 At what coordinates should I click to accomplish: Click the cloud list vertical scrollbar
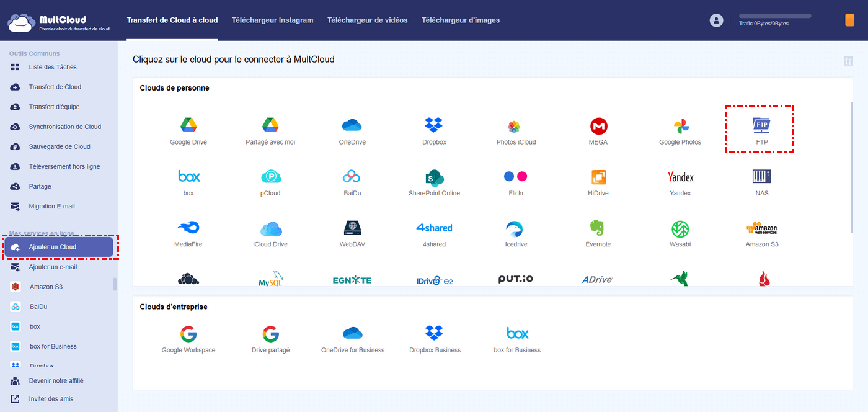(851, 168)
